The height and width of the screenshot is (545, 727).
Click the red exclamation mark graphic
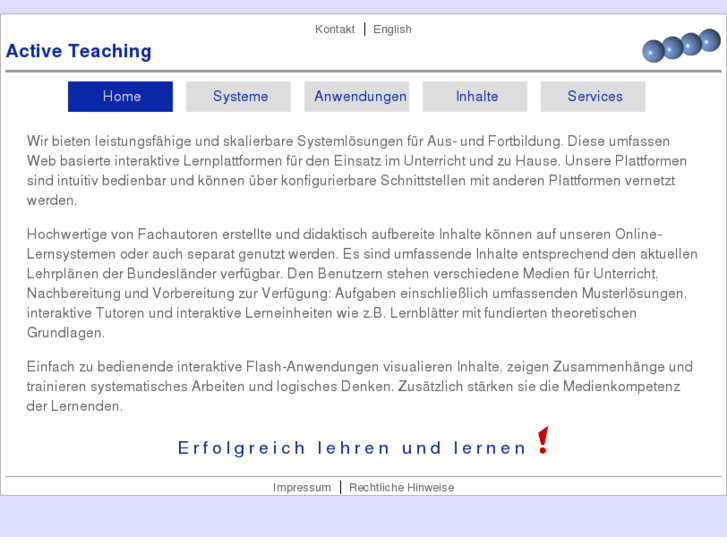543,440
